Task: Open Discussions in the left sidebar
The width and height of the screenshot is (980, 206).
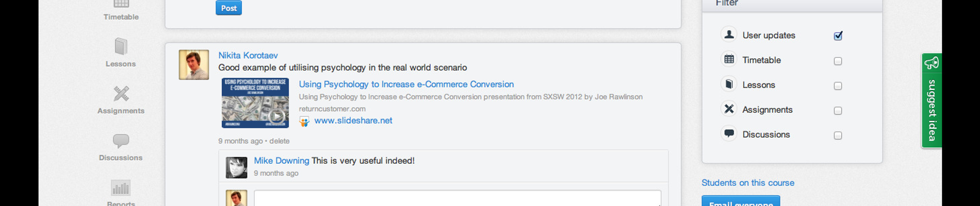Action: point(121,147)
